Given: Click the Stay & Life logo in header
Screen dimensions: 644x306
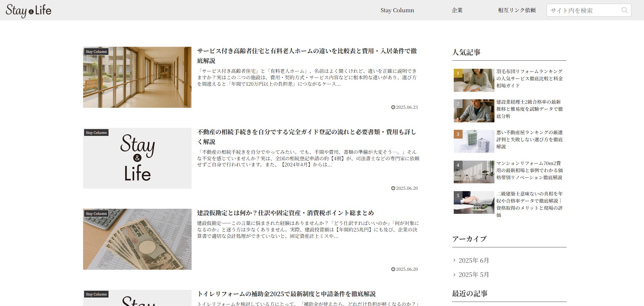Looking at the screenshot, I should point(28,11).
